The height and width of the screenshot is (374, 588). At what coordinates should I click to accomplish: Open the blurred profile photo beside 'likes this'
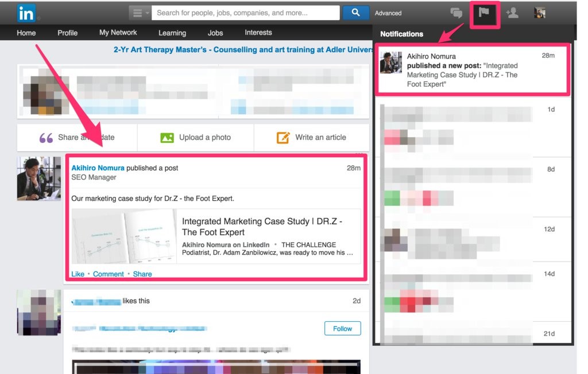pos(38,312)
